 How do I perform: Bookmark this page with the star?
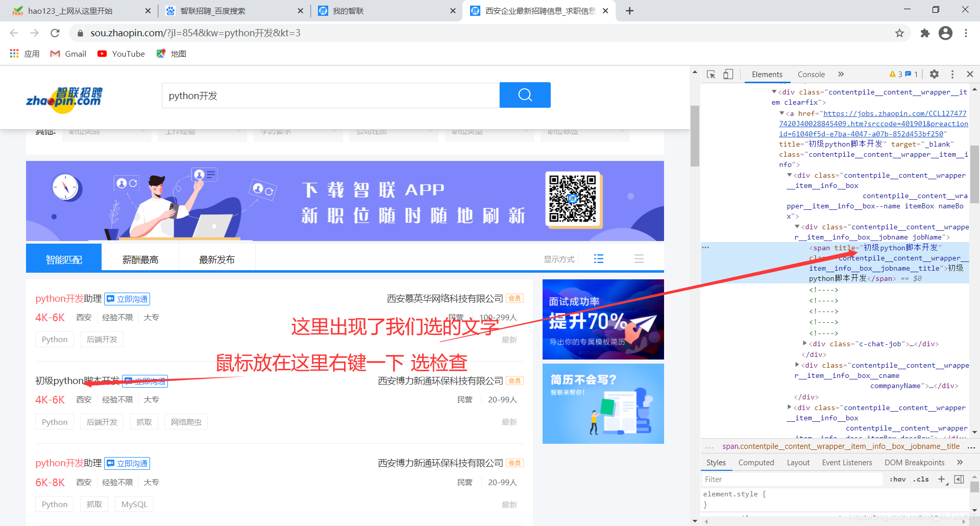[x=899, y=33]
